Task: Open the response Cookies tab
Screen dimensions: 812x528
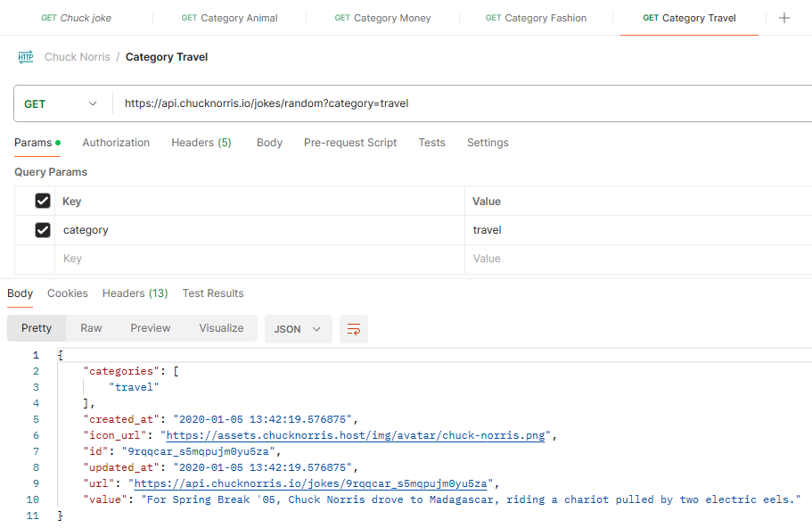Action: (68, 293)
